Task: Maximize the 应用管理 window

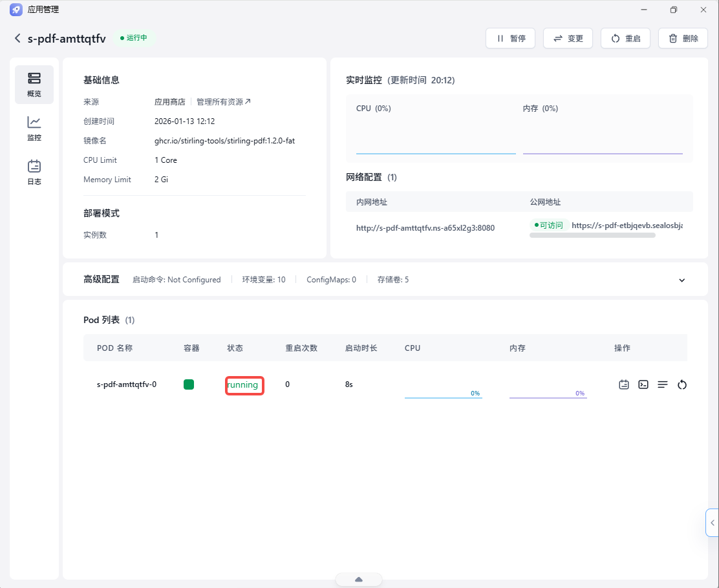Action: pyautogui.click(x=674, y=10)
